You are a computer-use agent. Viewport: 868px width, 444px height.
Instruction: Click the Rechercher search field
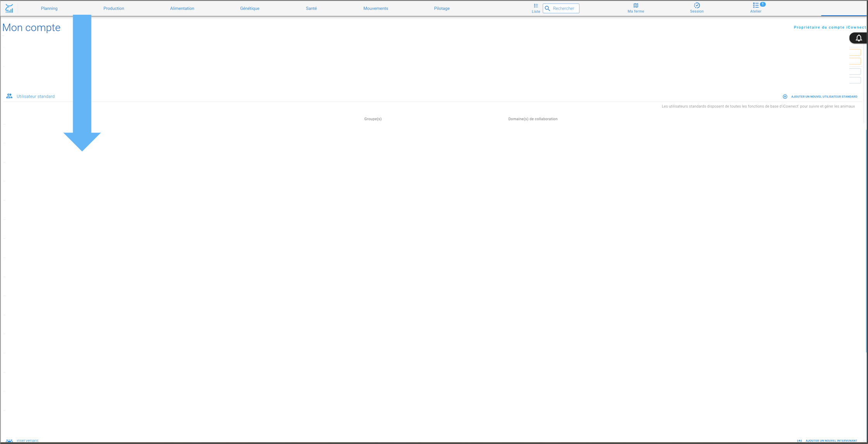(561, 9)
